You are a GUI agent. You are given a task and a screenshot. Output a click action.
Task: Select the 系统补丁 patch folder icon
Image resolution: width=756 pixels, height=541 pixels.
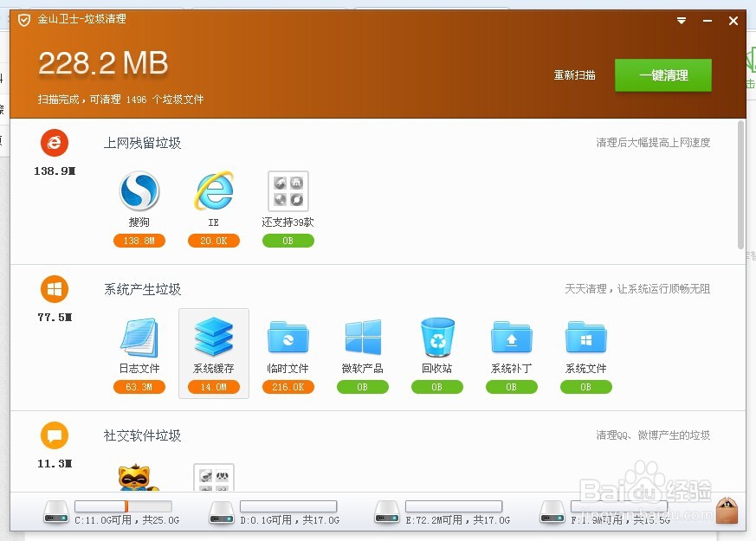[512, 338]
